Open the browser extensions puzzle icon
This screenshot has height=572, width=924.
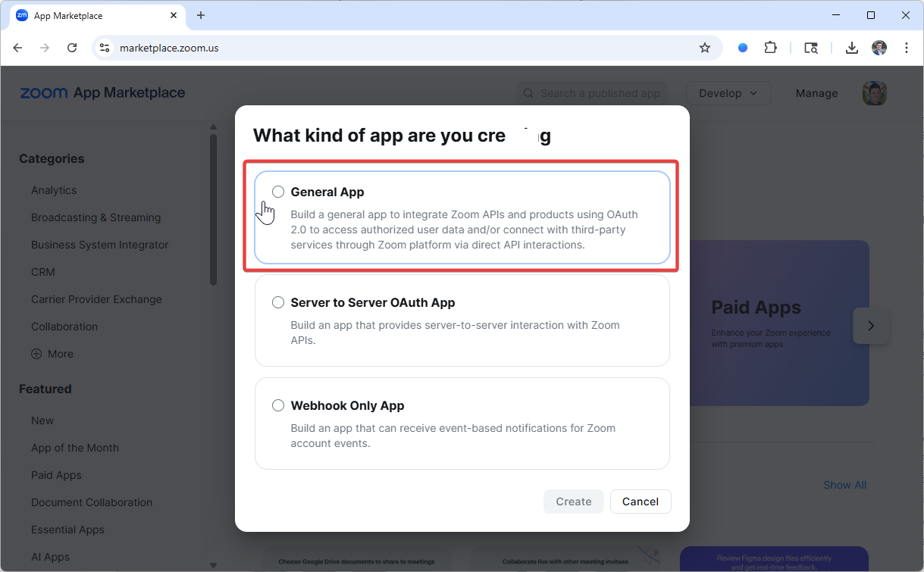point(770,48)
